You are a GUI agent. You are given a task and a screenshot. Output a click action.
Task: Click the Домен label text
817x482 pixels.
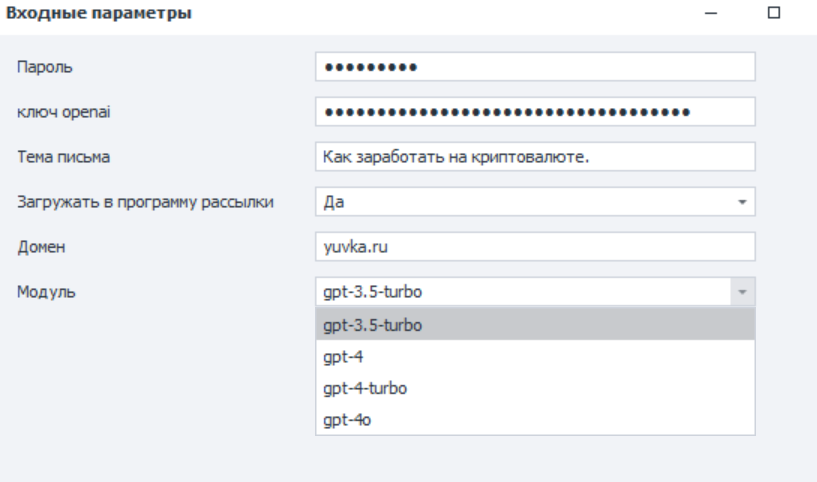point(38,246)
